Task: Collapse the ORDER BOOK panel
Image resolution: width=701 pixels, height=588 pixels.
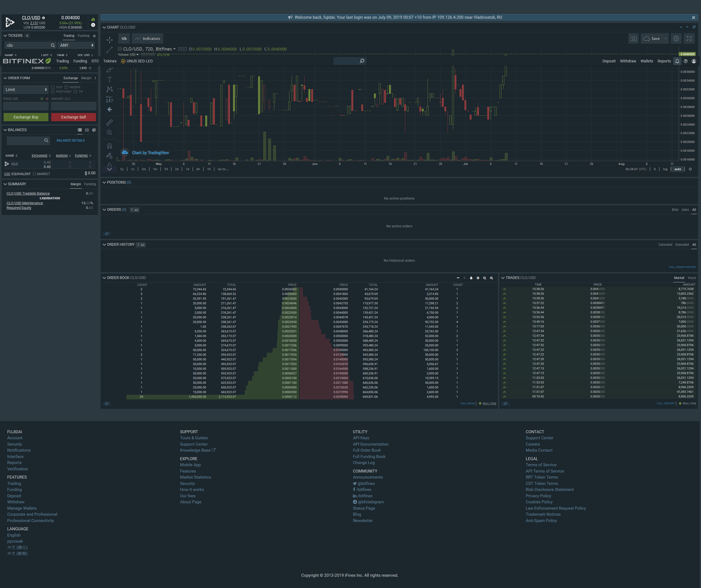Action: pos(104,278)
